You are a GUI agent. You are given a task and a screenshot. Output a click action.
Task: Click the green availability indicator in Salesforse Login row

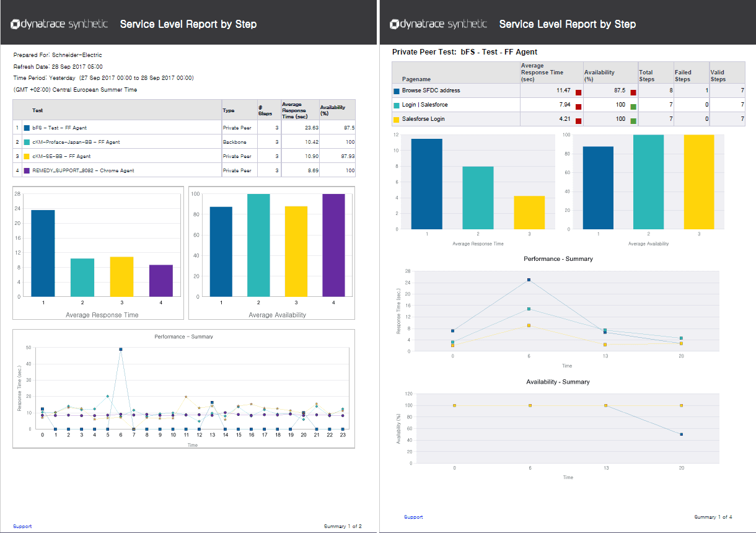633,121
